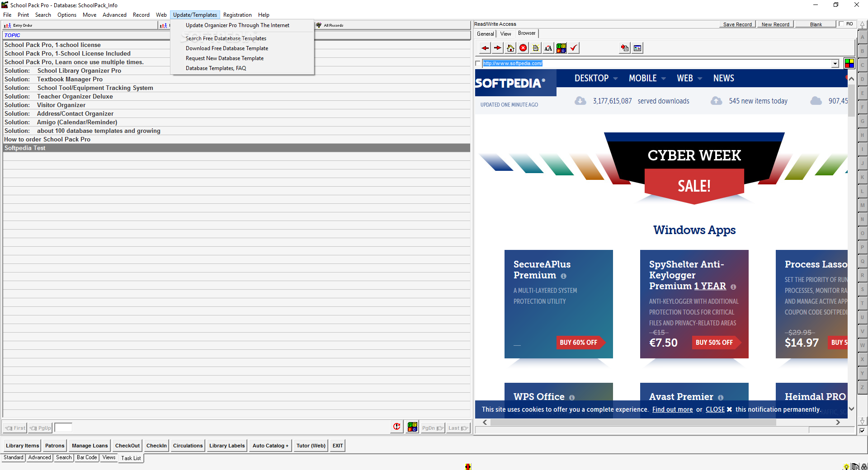This screenshot has width=868, height=470.
Task: Click the Save Record button
Action: pos(737,24)
